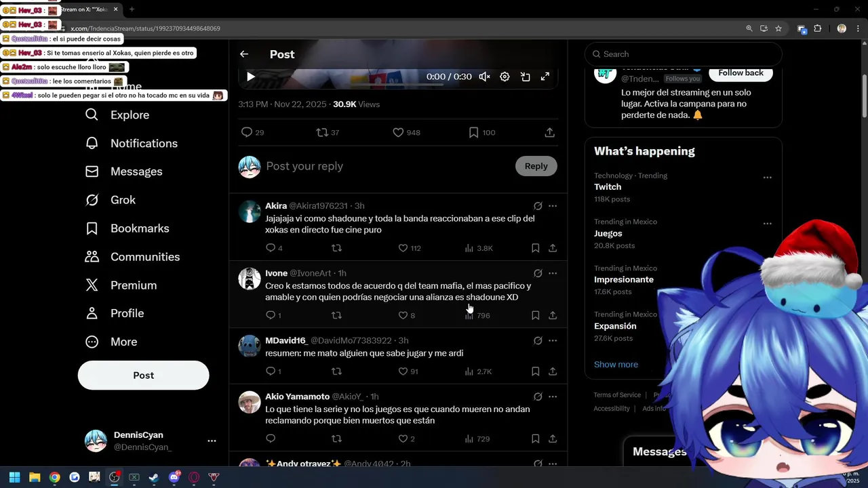Open Chrome extensions puzzle icon

817,28
